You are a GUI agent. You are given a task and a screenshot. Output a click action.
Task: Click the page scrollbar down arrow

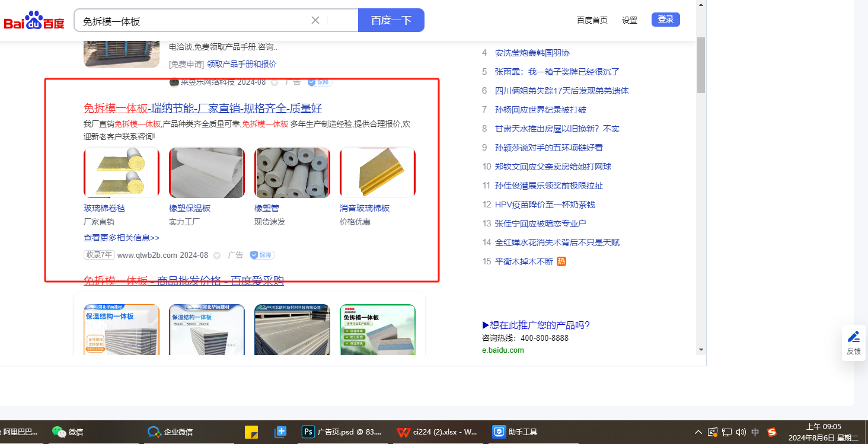coord(701,350)
